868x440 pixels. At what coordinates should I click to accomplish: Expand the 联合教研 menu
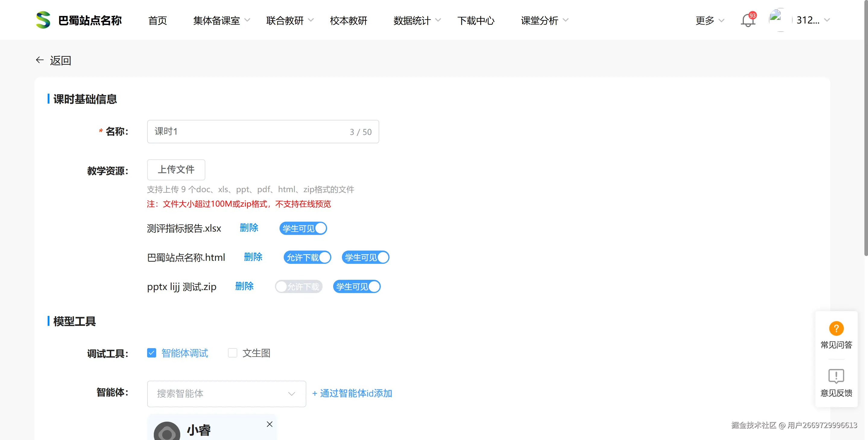[290, 20]
